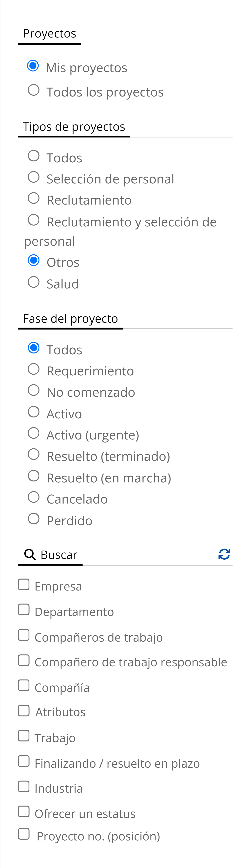This screenshot has width=247, height=868.
Task: Select "Selección de personal" radio button
Action: (34, 177)
